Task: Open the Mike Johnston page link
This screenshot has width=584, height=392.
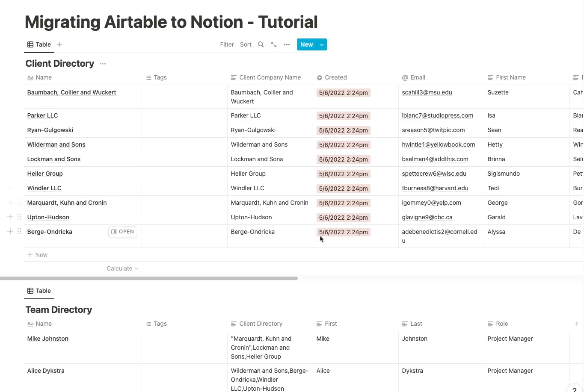Action: [47, 339]
